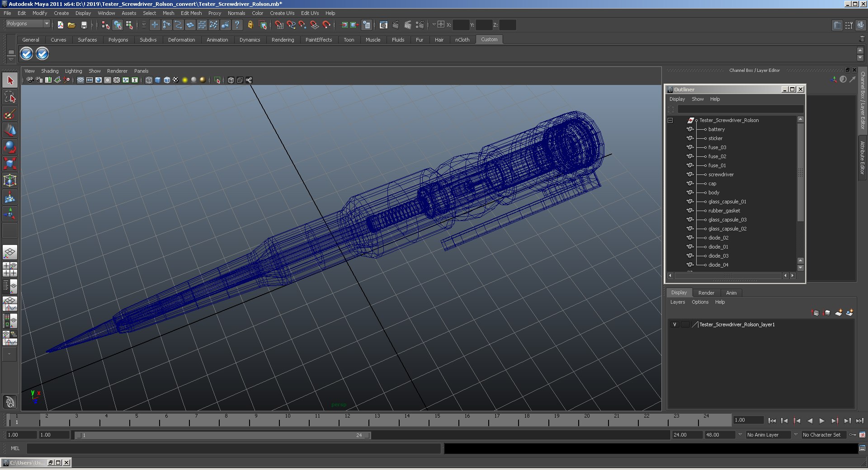Toggle Snap to View Planes magnet
The image size is (868, 470).
[314, 25]
